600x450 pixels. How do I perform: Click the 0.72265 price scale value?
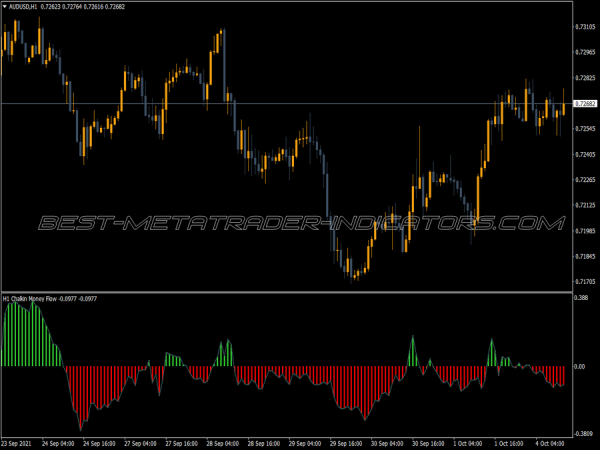585,179
